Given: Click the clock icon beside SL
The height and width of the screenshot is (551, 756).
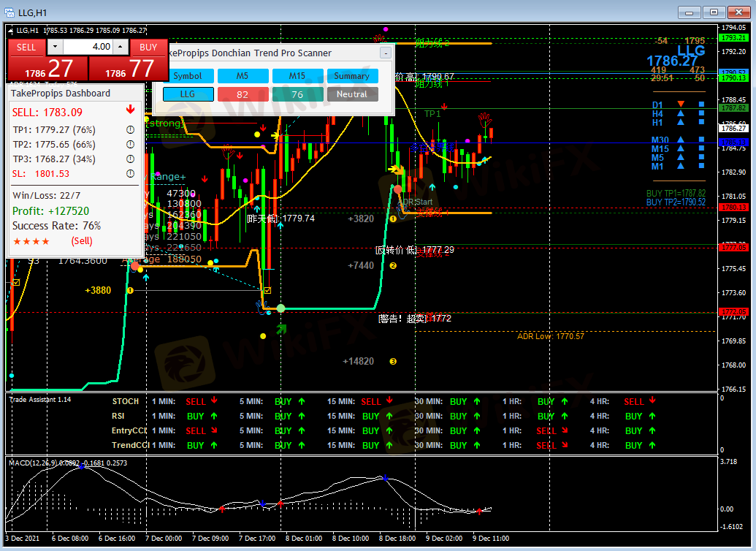Looking at the screenshot, I should [x=131, y=174].
